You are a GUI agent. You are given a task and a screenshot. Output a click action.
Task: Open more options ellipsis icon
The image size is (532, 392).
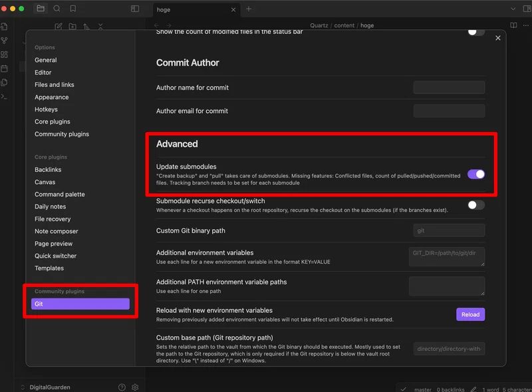[x=525, y=25]
